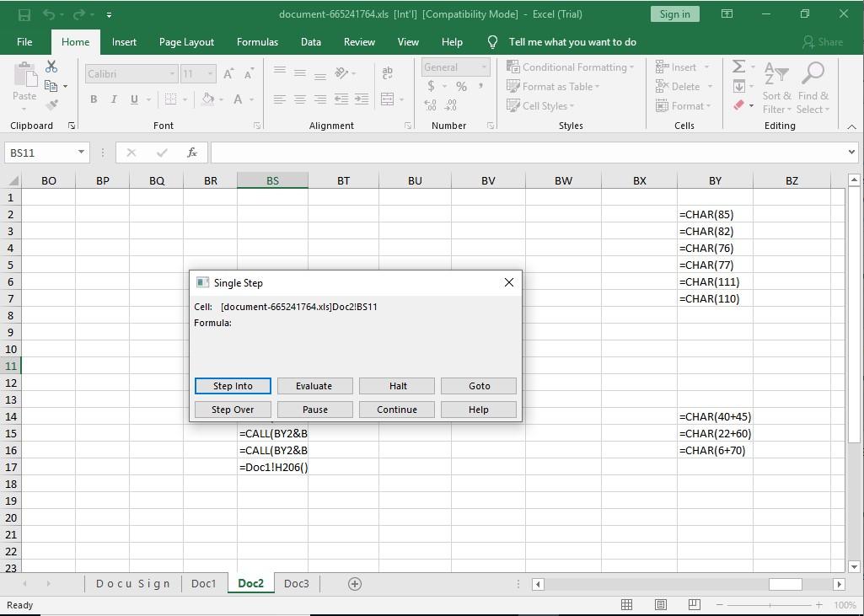864x616 pixels.
Task: Click the Increase Font Size icon
Action: pyautogui.click(x=228, y=74)
